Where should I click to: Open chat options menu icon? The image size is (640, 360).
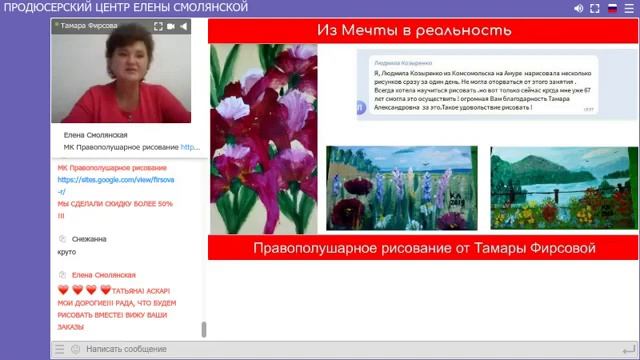60,349
